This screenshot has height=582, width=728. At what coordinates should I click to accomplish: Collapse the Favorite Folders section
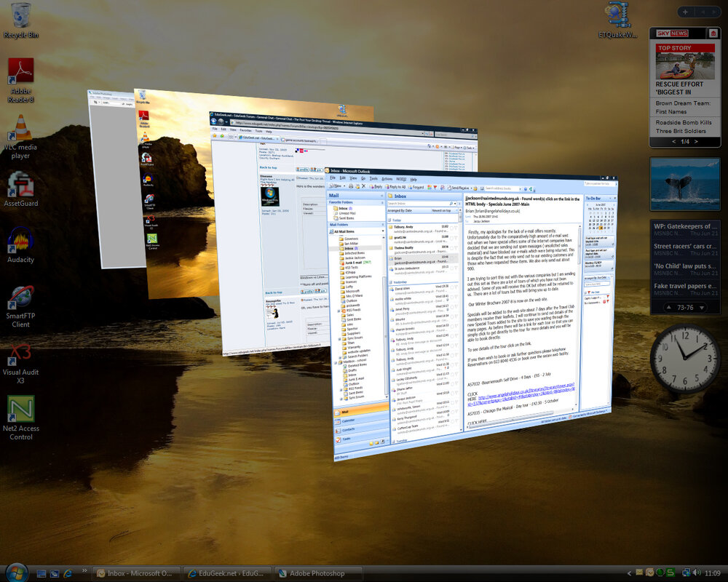(x=382, y=203)
